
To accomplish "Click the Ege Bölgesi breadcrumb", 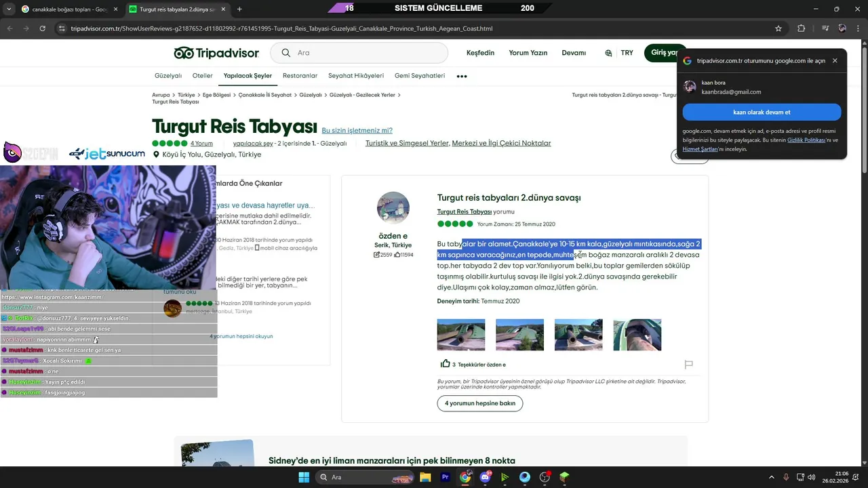I will [217, 95].
